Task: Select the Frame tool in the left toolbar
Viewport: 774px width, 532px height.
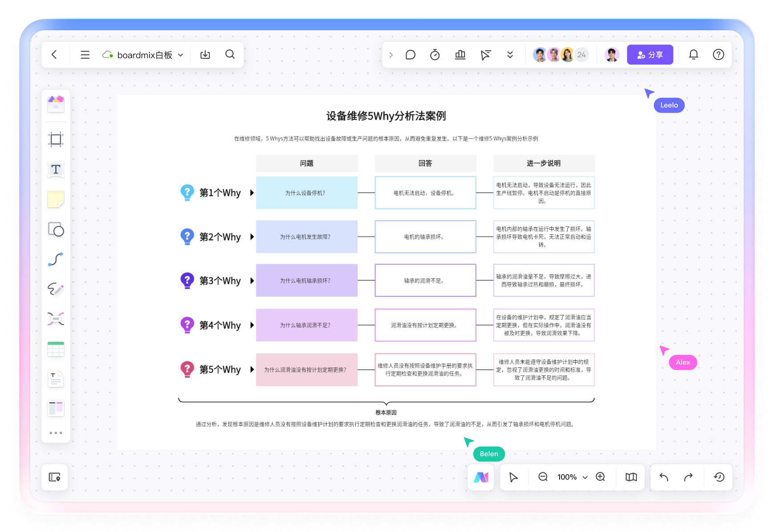Action: [x=55, y=139]
